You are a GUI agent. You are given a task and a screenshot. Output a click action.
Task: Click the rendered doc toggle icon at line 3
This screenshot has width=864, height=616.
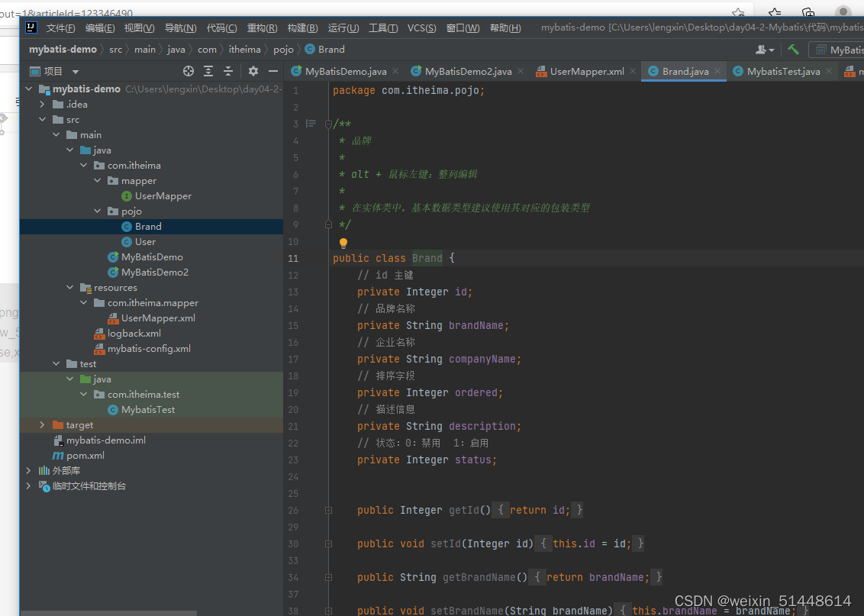tap(311, 124)
